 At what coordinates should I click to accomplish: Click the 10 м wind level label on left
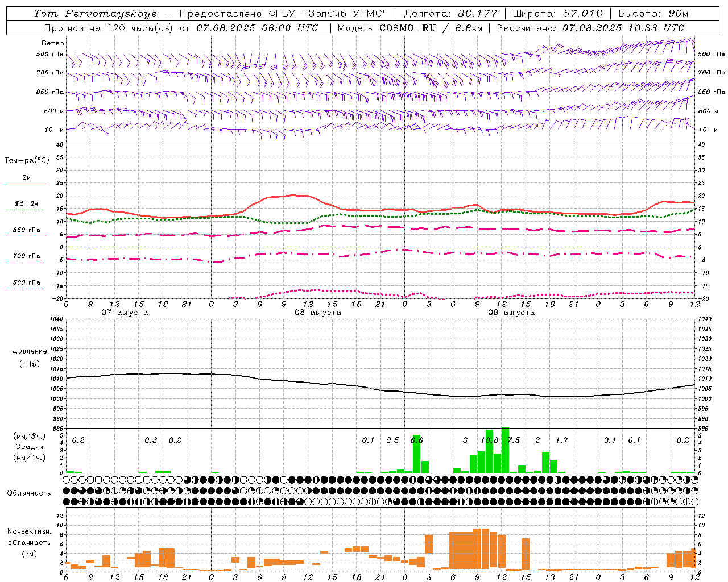pyautogui.click(x=55, y=130)
